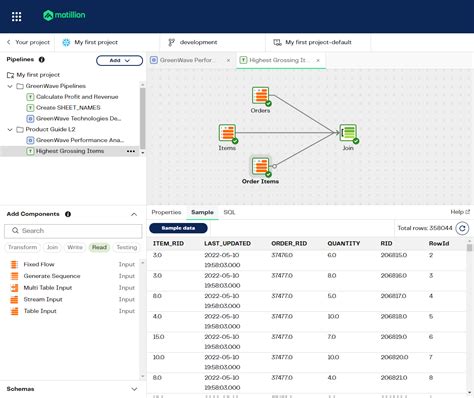
Task: Select ITEM_RID cell 15.0
Action: (159, 337)
